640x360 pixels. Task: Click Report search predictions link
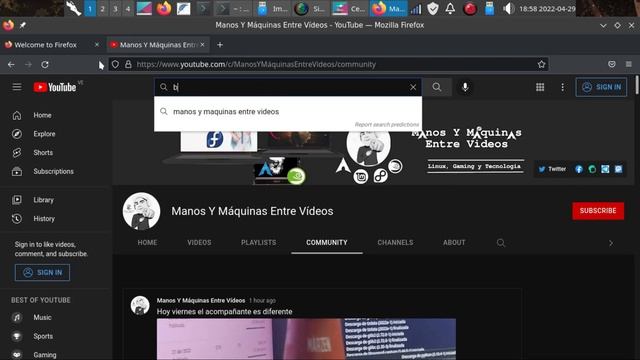[x=387, y=124]
